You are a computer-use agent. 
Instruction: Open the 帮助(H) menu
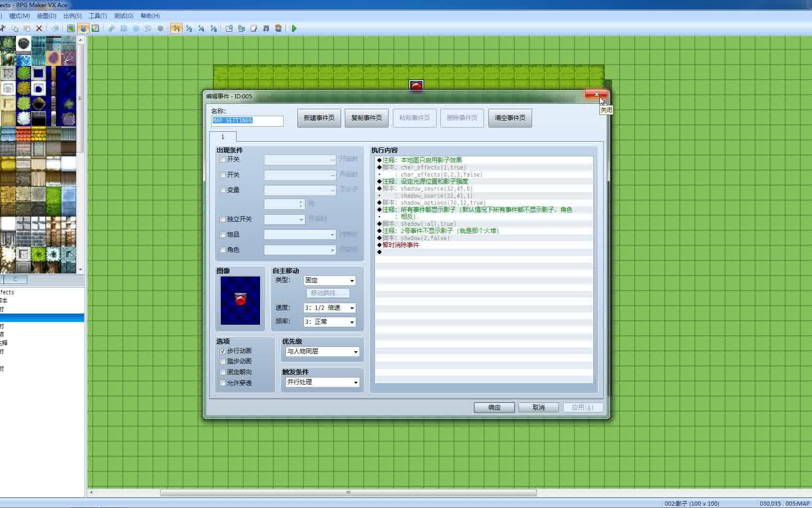pyautogui.click(x=150, y=16)
